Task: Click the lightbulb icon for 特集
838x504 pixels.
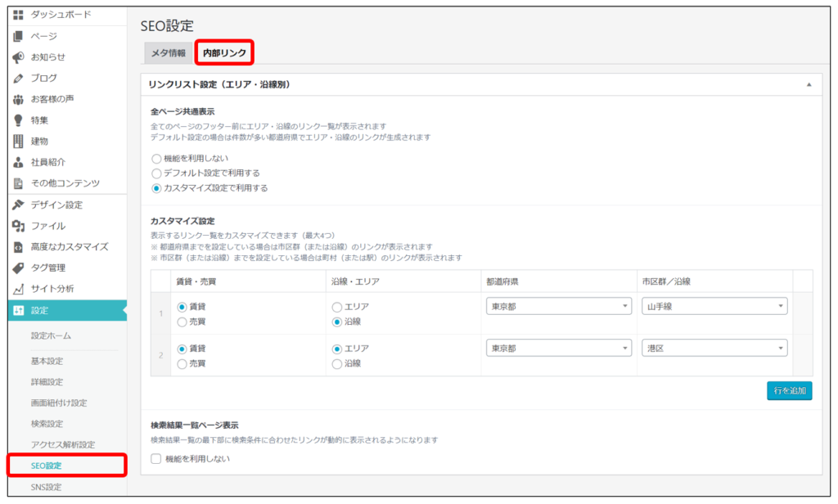Action: (18, 120)
